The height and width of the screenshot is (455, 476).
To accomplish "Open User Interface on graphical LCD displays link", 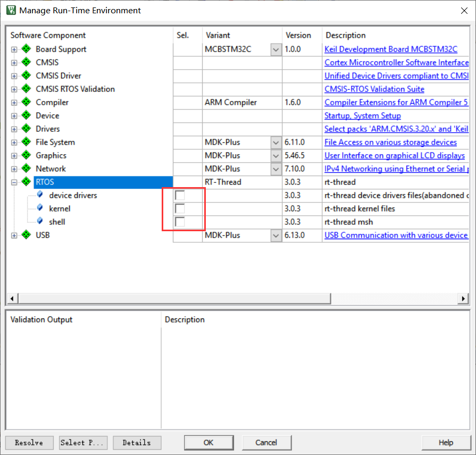I will (x=394, y=156).
